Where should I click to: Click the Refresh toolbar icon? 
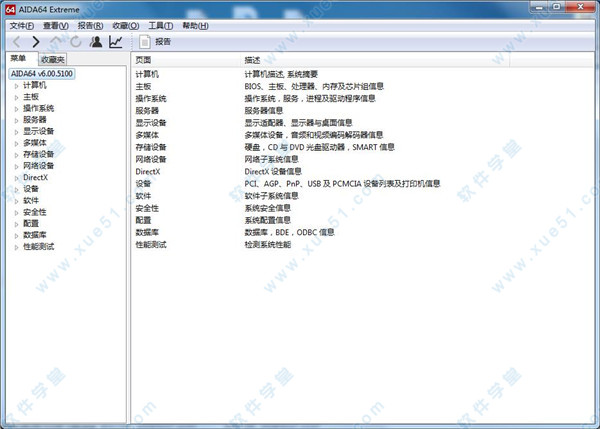pos(76,41)
